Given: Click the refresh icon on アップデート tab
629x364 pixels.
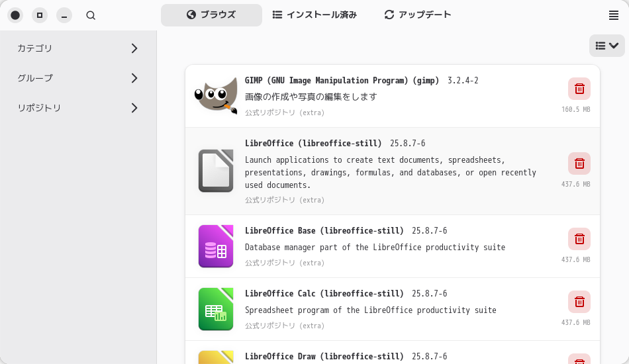Looking at the screenshot, I should coord(389,15).
